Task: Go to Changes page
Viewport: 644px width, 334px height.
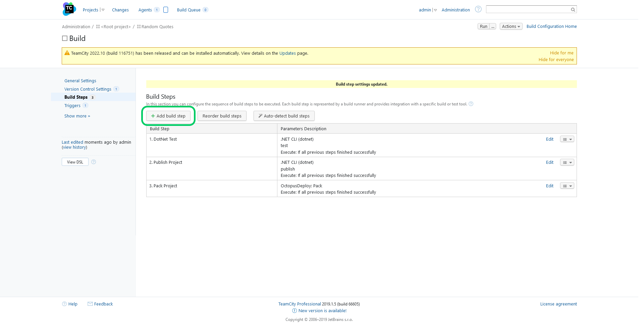Action: tap(120, 10)
